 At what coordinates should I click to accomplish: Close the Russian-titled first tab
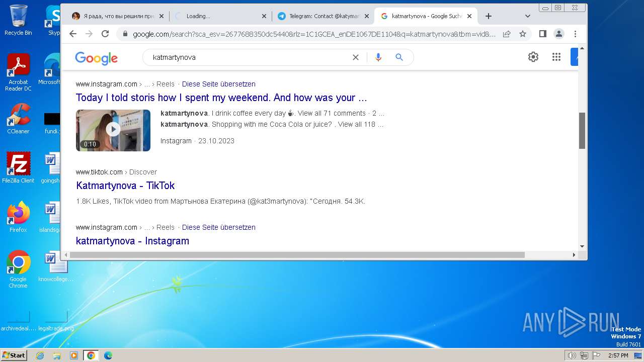(x=162, y=16)
